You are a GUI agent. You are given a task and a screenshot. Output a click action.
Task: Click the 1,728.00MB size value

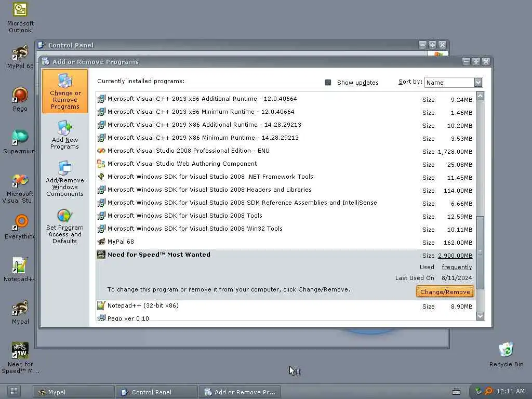pos(455,152)
